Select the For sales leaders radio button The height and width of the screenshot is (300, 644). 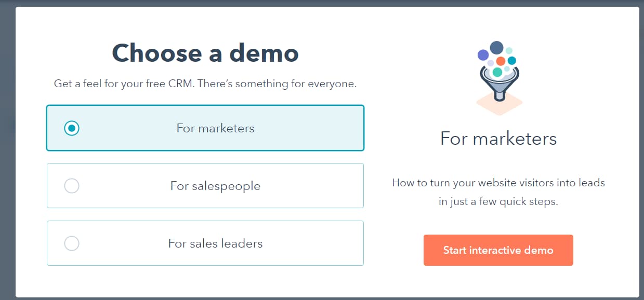pyautogui.click(x=72, y=243)
